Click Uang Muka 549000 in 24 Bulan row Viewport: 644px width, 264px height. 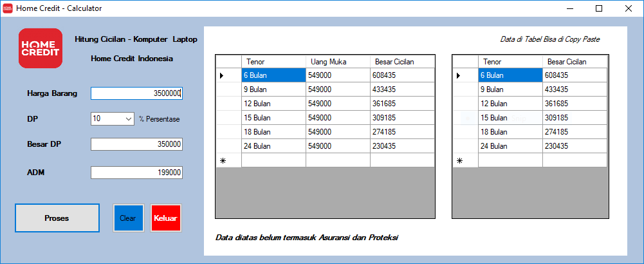tap(338, 146)
